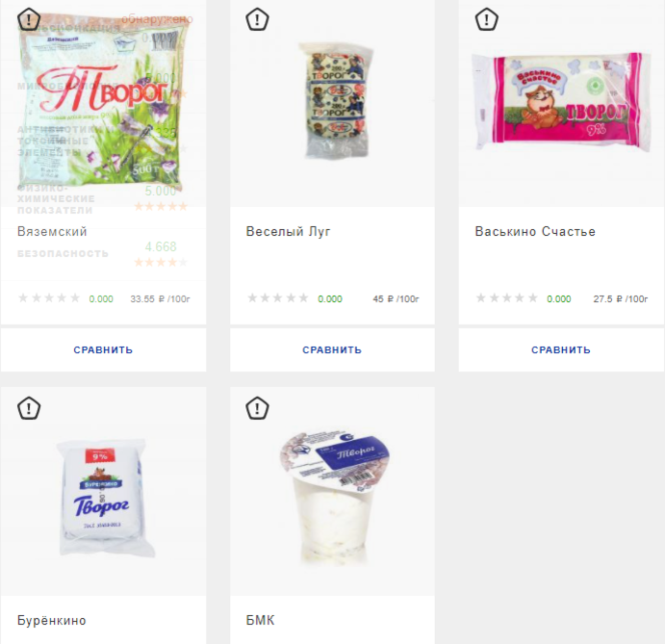Open the Веселый Луг product title
The image size is (665, 644).
pos(288,232)
